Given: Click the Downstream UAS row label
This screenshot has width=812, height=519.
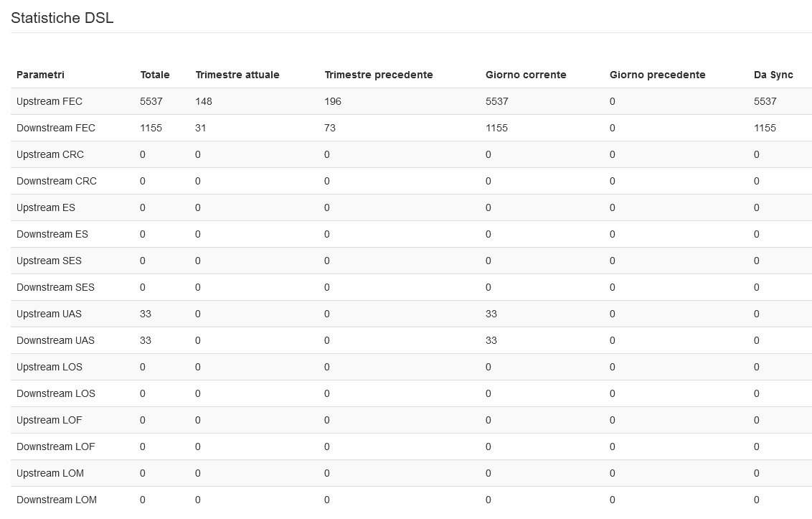Looking at the screenshot, I should pos(55,340).
